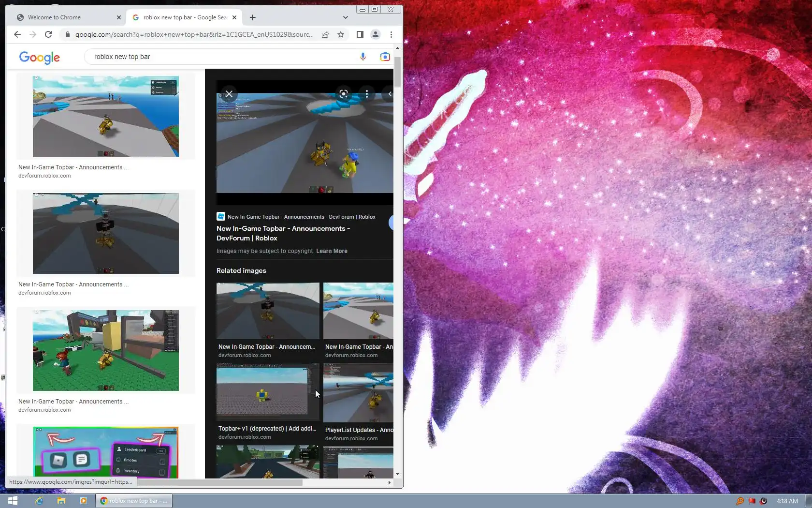Open the green race track result thumbnail

point(106,350)
